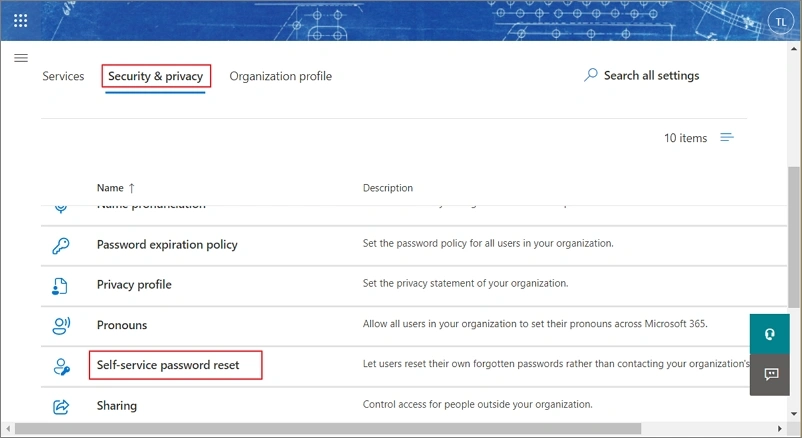Click the horizontal scrollbar left arrow
Screen dimensions: 802x438
click(8, 428)
